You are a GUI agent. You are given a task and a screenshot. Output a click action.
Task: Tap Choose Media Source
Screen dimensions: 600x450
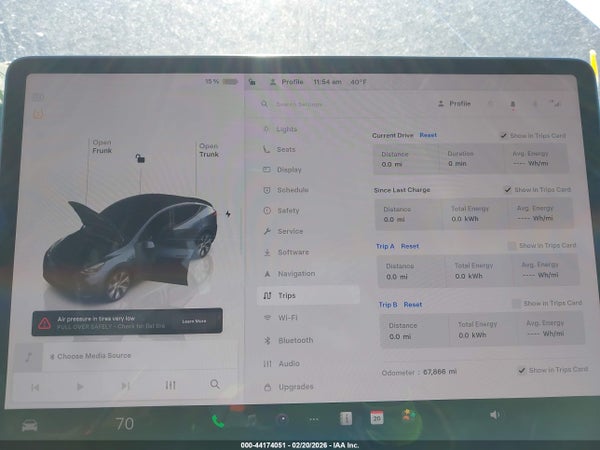90,356
